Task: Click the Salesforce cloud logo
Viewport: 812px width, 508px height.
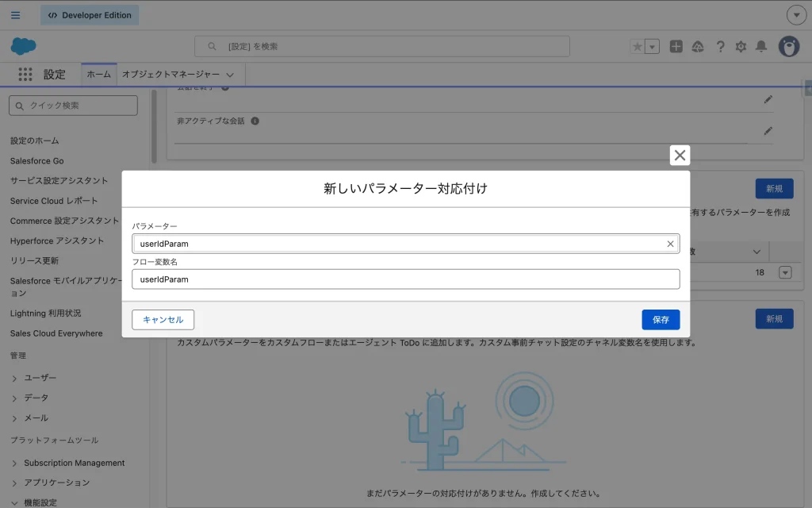Action: pyautogui.click(x=24, y=46)
